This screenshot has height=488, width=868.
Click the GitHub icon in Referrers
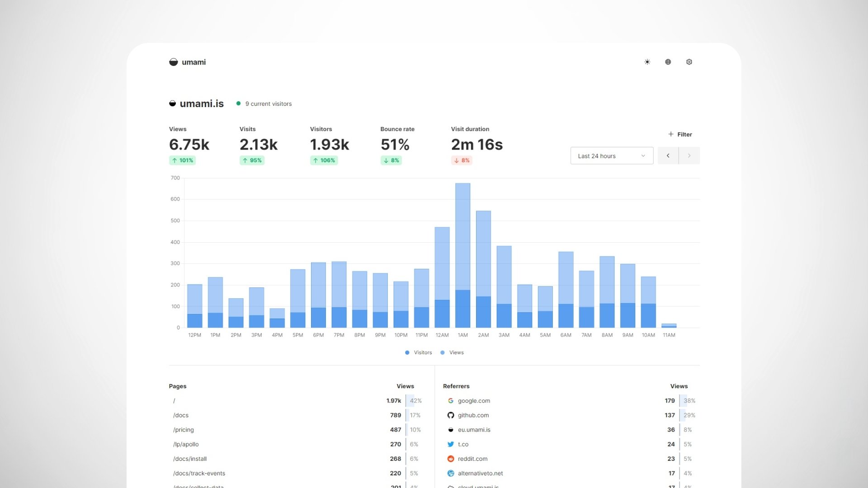pos(450,415)
